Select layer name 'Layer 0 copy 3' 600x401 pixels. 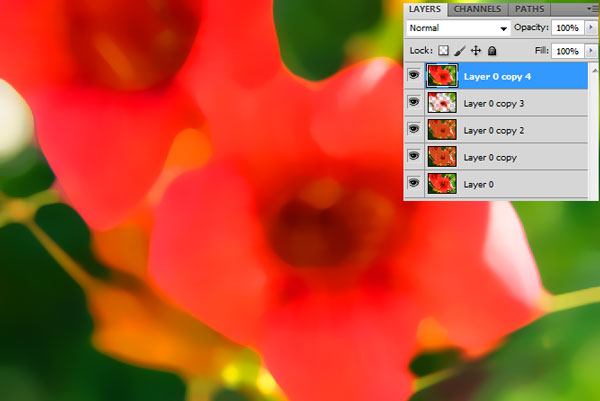pos(494,104)
